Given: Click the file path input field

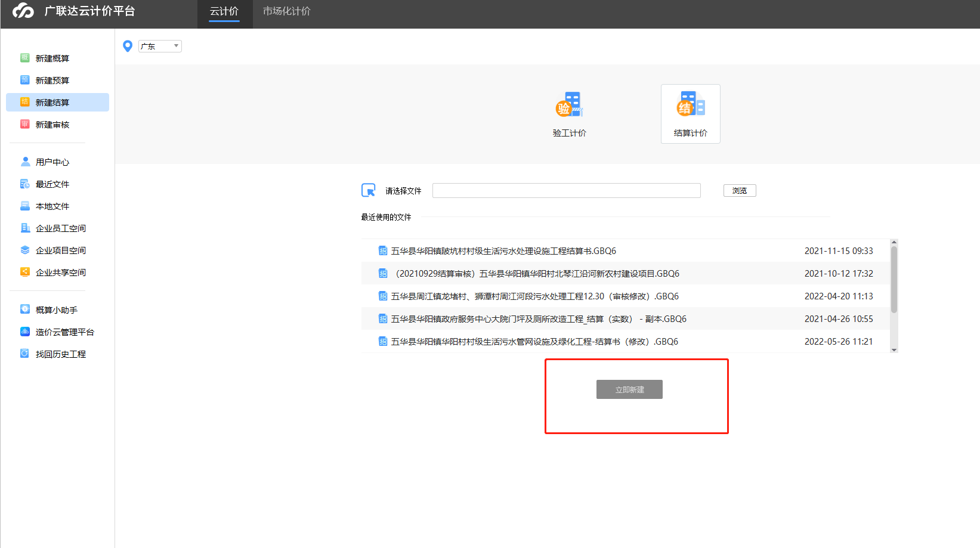Looking at the screenshot, I should coord(567,190).
